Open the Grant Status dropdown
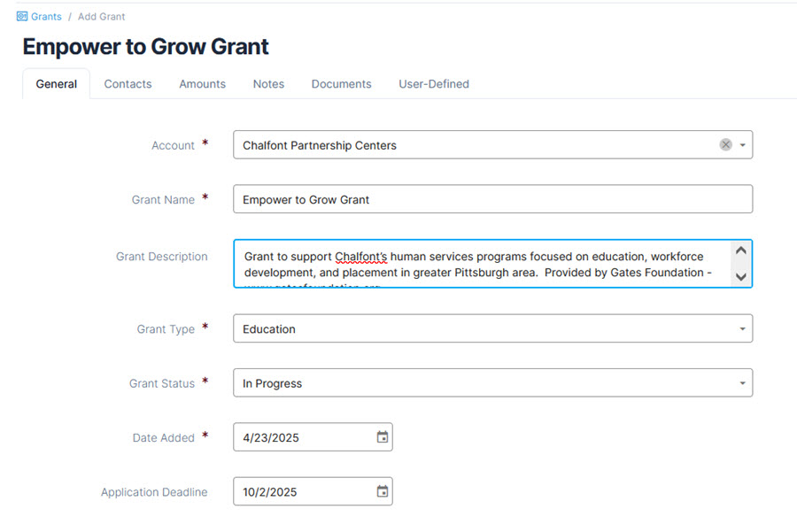The width and height of the screenshot is (797, 532). coord(492,383)
